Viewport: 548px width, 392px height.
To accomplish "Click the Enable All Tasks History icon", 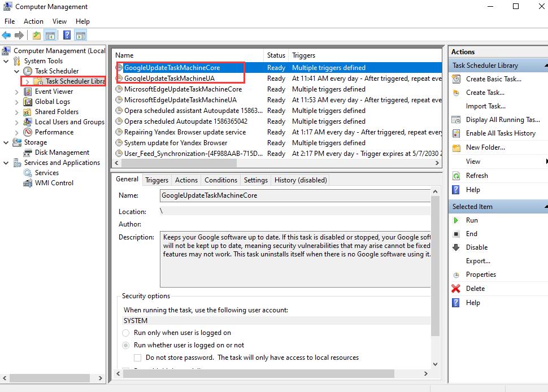I will click(x=456, y=133).
